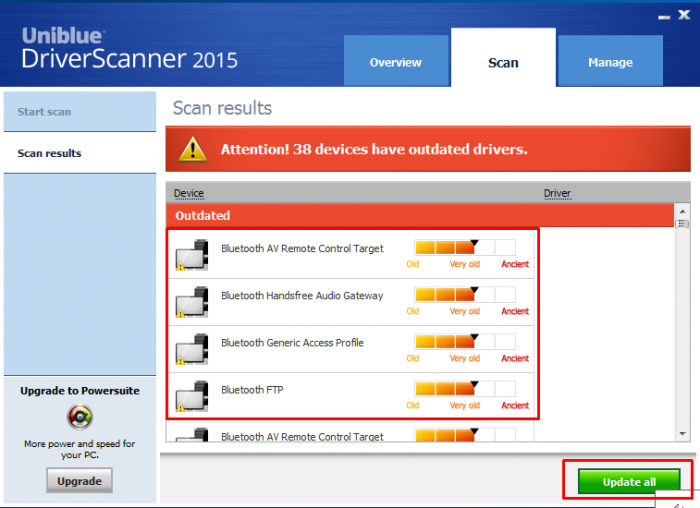The width and height of the screenshot is (700, 508).
Task: Click the scrollbar up arrow
Action: 682,211
